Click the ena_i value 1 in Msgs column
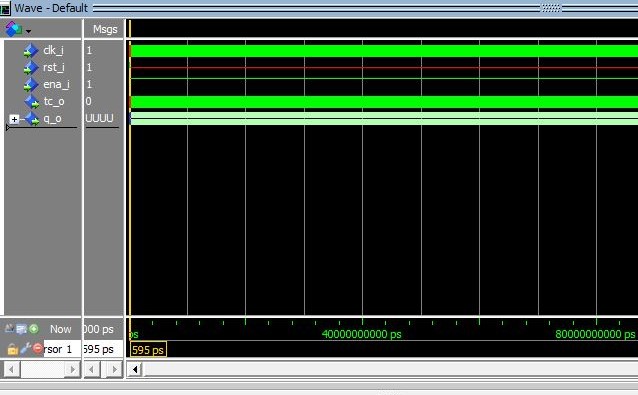The height and width of the screenshot is (395, 638). [x=89, y=84]
